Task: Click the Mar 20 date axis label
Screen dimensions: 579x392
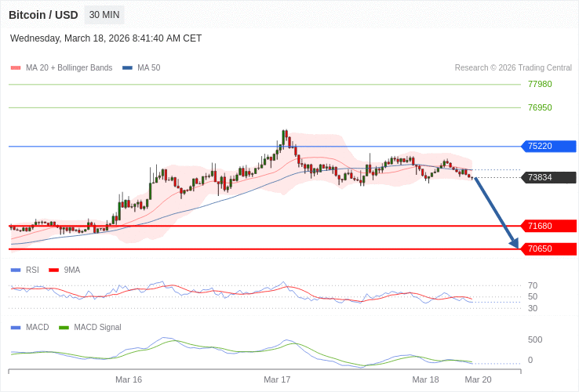Action: point(478,379)
